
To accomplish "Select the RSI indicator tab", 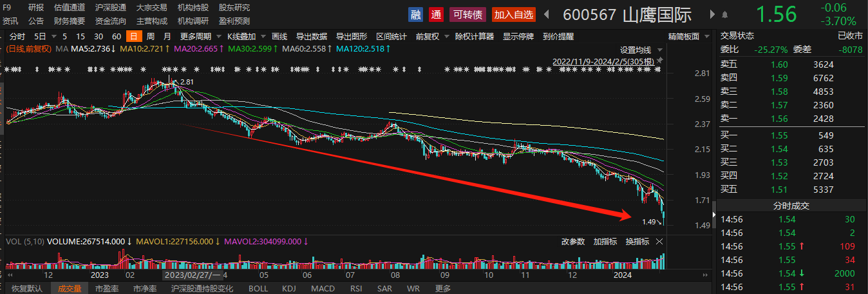I will [x=356, y=288].
